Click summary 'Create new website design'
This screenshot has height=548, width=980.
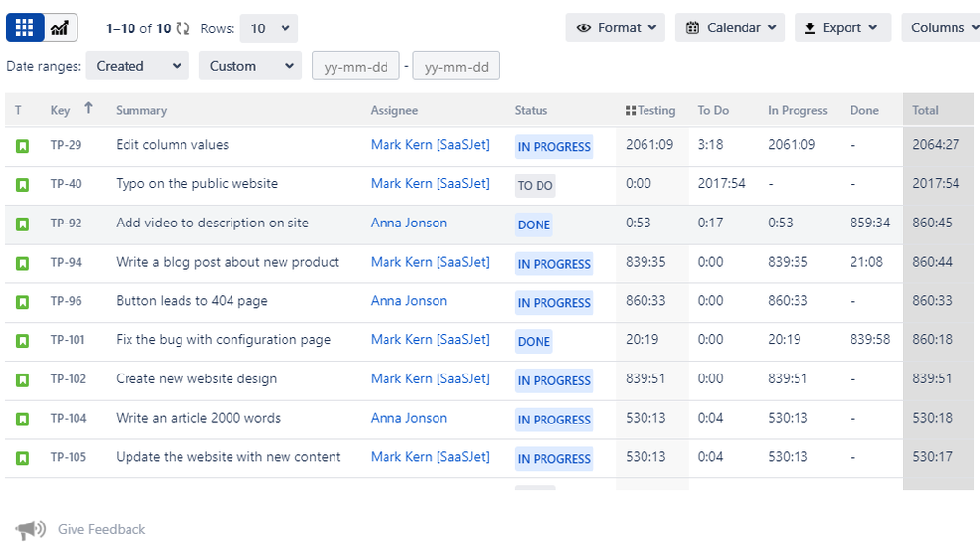[x=196, y=378]
